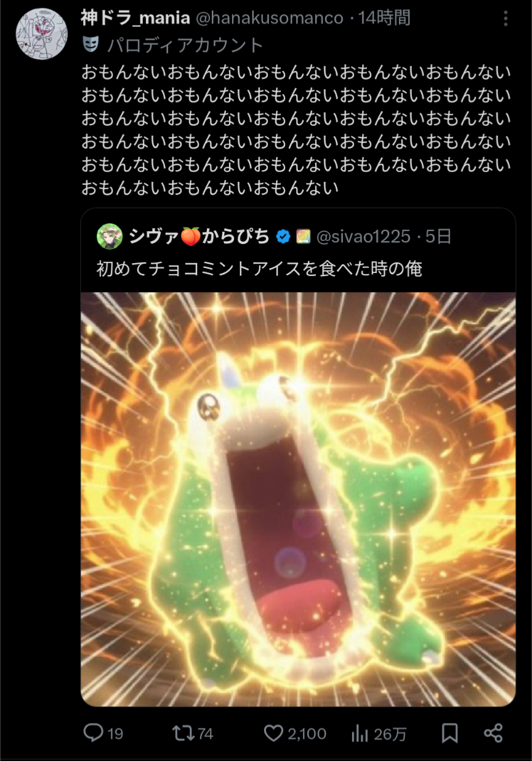
Task: Open the @sivao1225 handle in the quote
Action: coord(363,237)
